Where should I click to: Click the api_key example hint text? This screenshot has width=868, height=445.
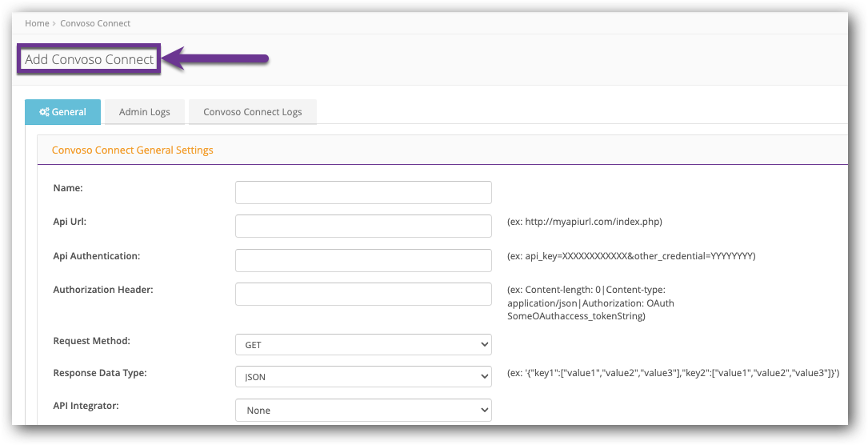pyautogui.click(x=631, y=255)
